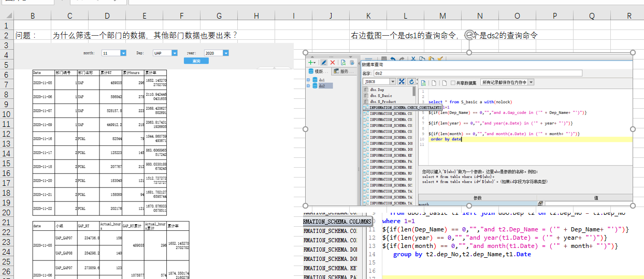Click the dbo.Dep table icon in the list
This screenshot has height=279, width=644.
tap(366, 90)
